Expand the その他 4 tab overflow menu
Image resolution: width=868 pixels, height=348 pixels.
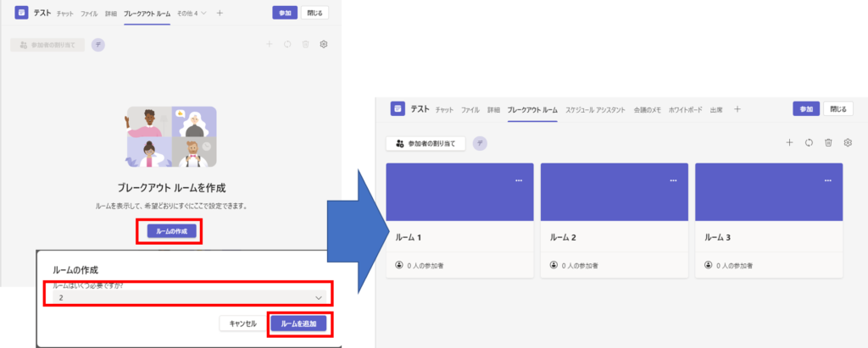point(192,14)
